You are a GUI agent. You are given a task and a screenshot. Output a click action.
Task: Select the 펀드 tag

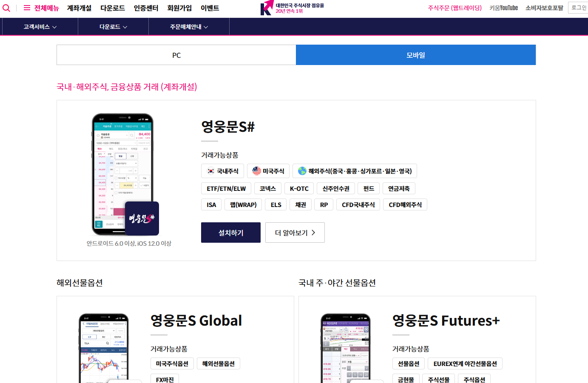(x=369, y=188)
